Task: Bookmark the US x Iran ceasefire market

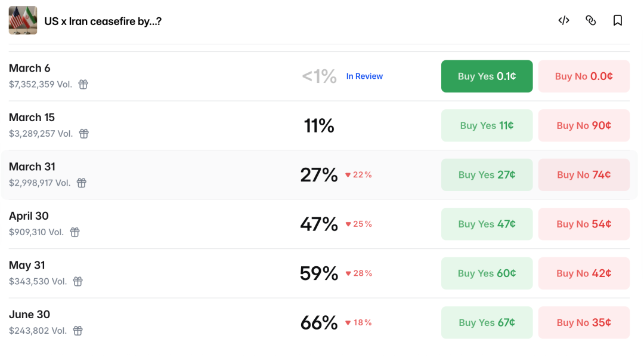Action: point(618,20)
